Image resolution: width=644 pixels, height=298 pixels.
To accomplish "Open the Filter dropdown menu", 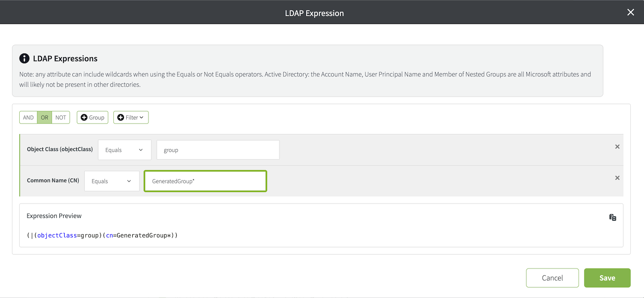I will coord(131,118).
